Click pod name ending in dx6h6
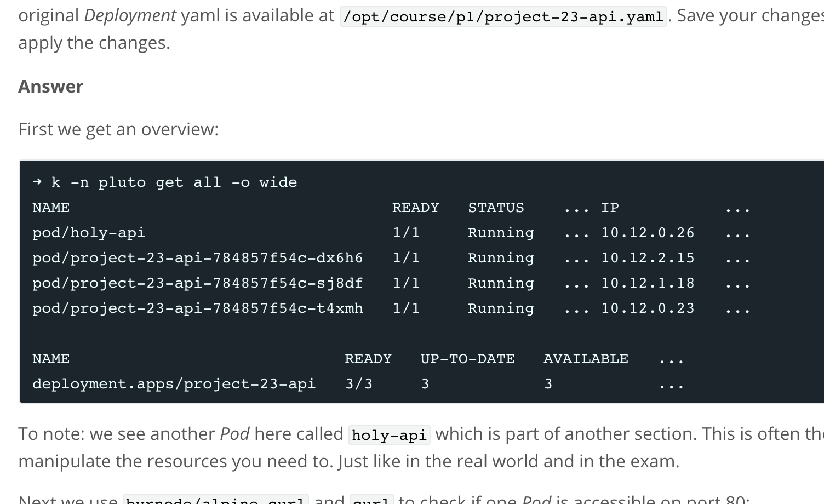Image resolution: width=824 pixels, height=504 pixels. pos(198,258)
